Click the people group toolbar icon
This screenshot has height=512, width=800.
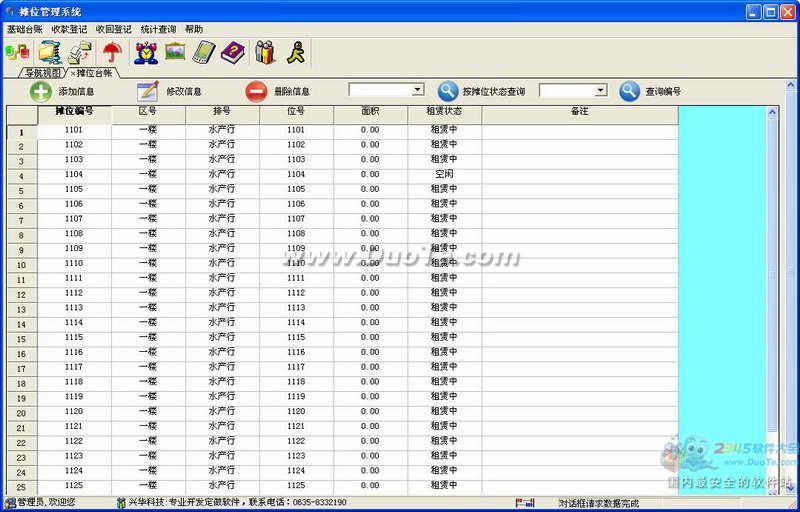[x=265, y=52]
